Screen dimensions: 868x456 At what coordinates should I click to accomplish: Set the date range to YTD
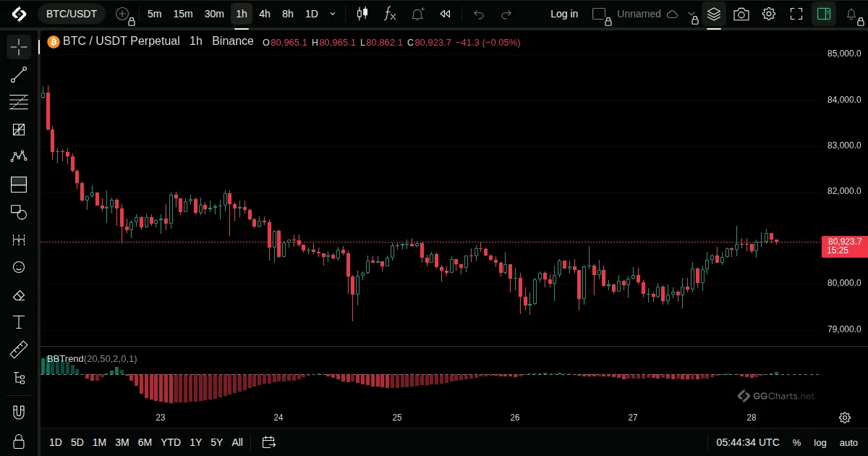171,442
